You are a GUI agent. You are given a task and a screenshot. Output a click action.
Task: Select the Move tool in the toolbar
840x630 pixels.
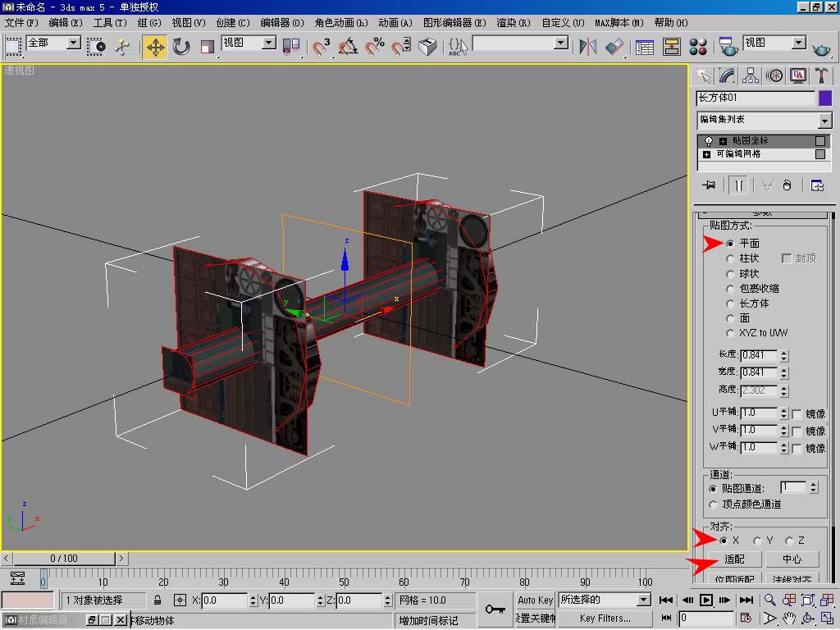[155, 47]
